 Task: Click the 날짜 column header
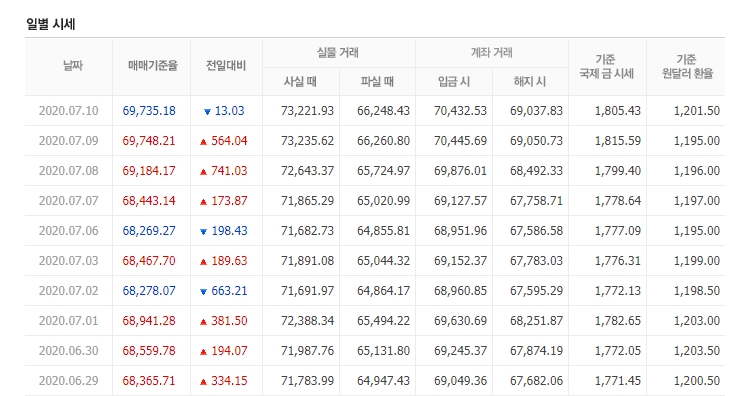click(x=73, y=66)
